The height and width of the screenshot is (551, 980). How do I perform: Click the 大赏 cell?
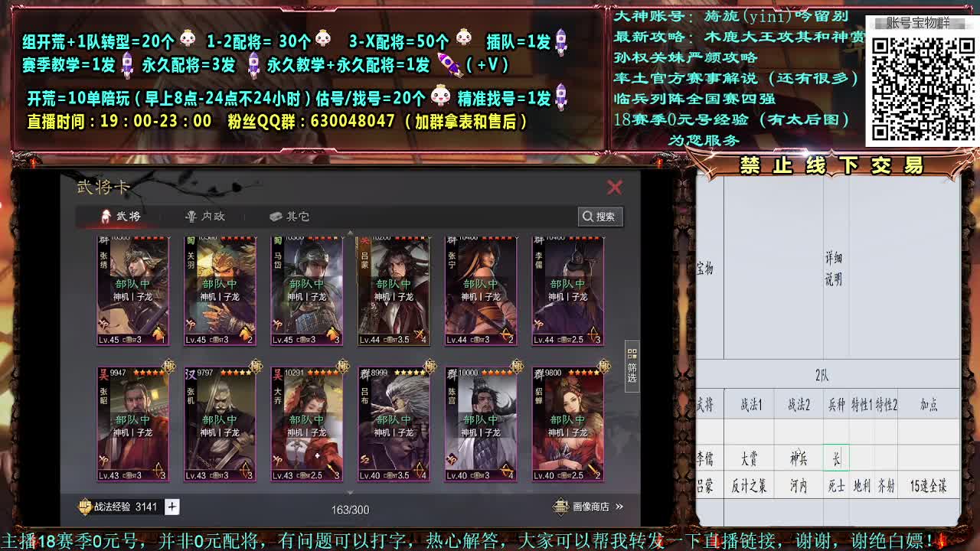749,459
